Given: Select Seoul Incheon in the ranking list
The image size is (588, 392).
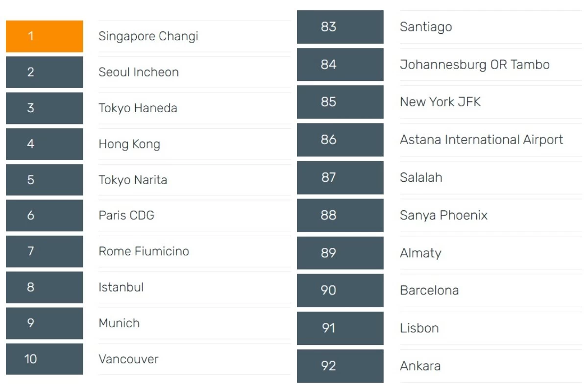Looking at the screenshot, I should 139,73.
